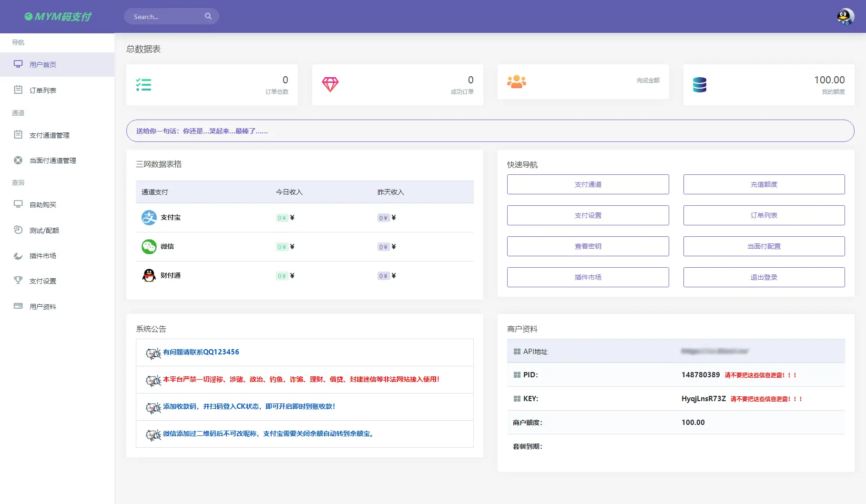The image size is (866, 504).
Task: Select 当面付通道管理 from the sidebar
Action: (x=52, y=160)
